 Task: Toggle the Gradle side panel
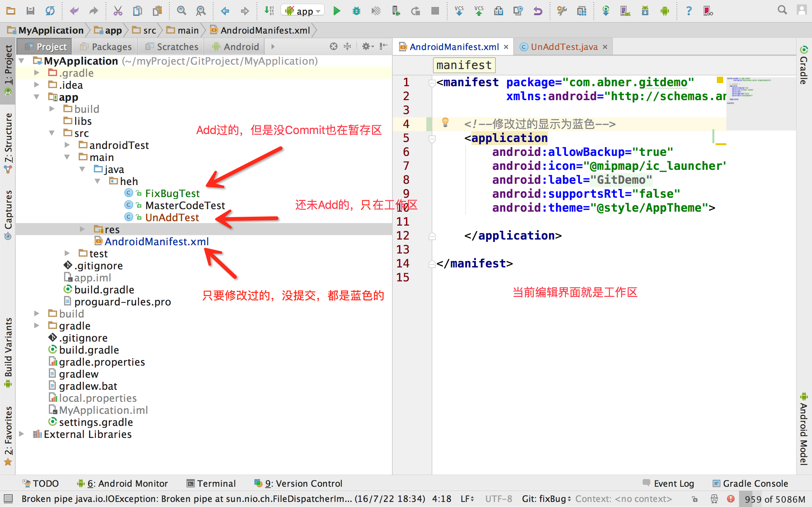804,65
